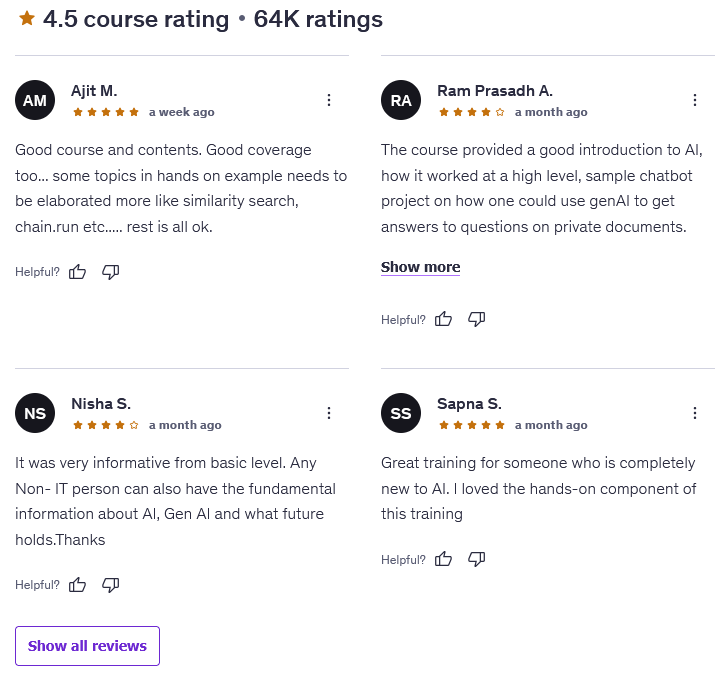728x681 pixels.
Task: Expand more options for Nisha S.'s review
Action: click(329, 413)
